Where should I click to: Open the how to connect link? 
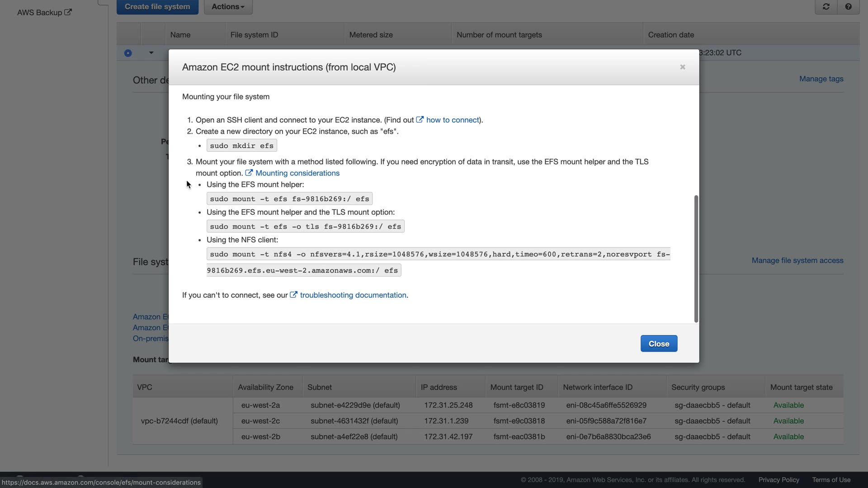click(453, 120)
